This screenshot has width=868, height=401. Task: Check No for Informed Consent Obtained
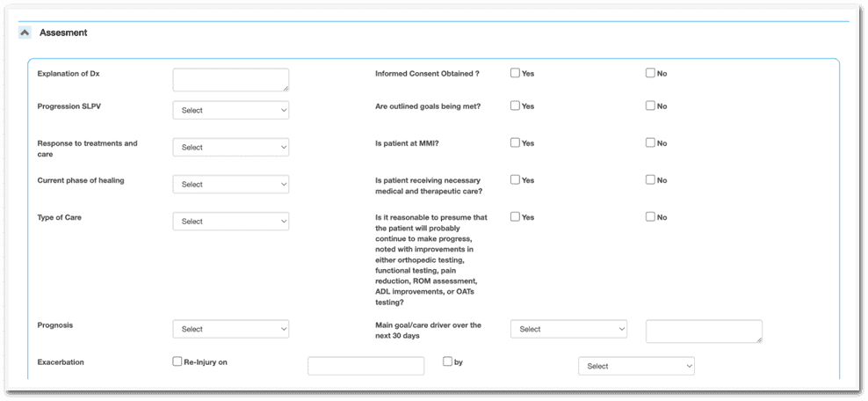651,73
